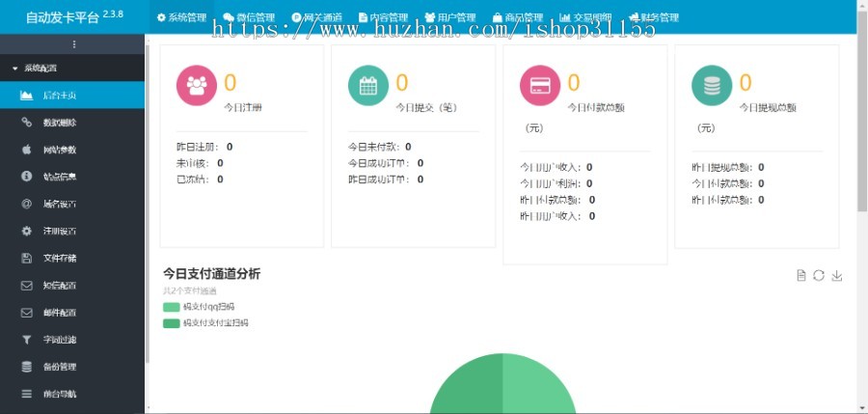This screenshot has height=414, width=868.
Task: Open 前台导航 hamburger icon in sidebar
Action: tap(27, 394)
